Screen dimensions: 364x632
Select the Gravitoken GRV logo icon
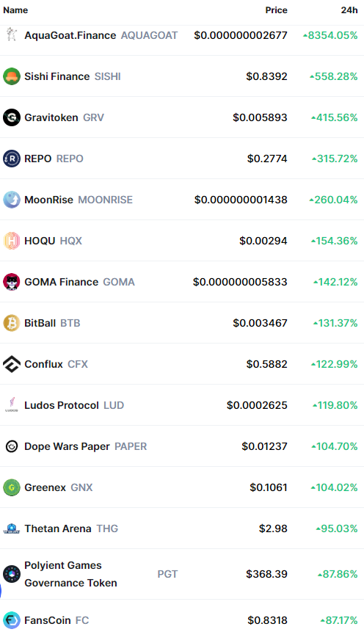[x=11, y=117]
